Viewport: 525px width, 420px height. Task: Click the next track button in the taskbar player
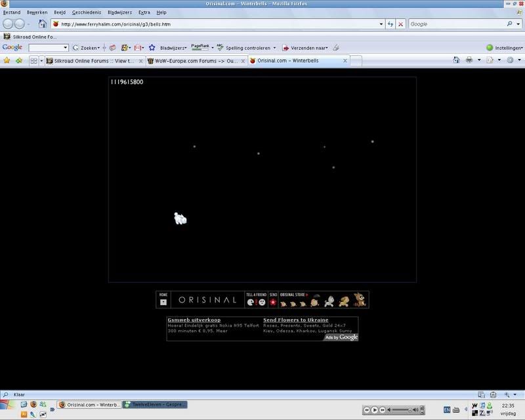[383, 409]
